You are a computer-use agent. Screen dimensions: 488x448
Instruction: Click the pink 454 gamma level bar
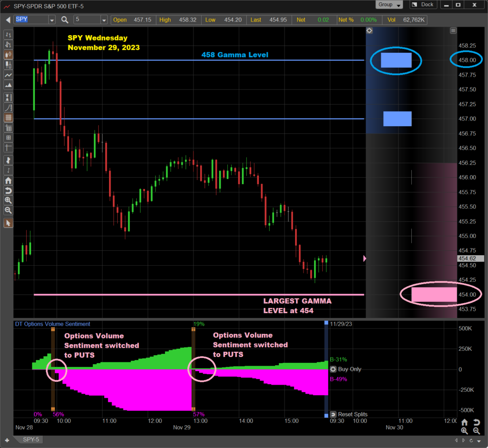434,295
